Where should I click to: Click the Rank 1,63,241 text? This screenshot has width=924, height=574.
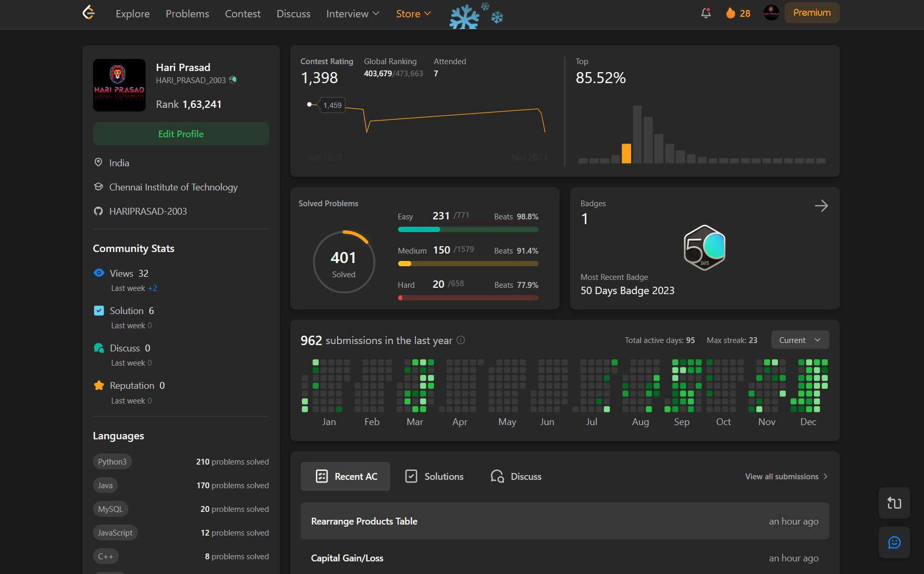[189, 104]
